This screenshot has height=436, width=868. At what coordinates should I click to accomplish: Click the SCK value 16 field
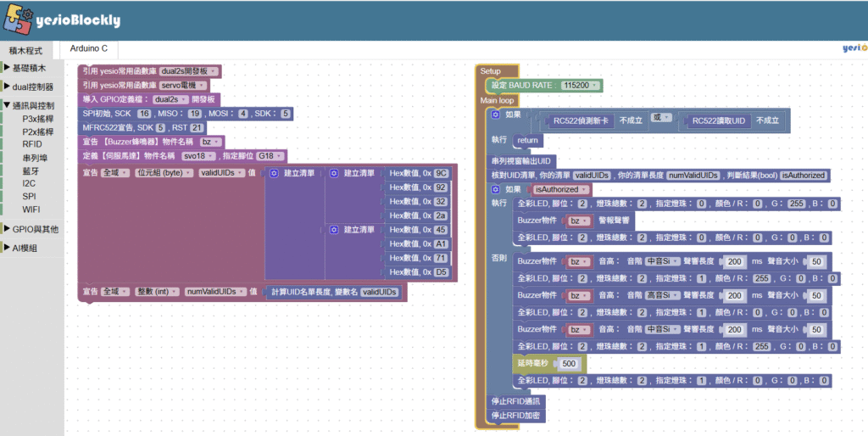(x=144, y=114)
